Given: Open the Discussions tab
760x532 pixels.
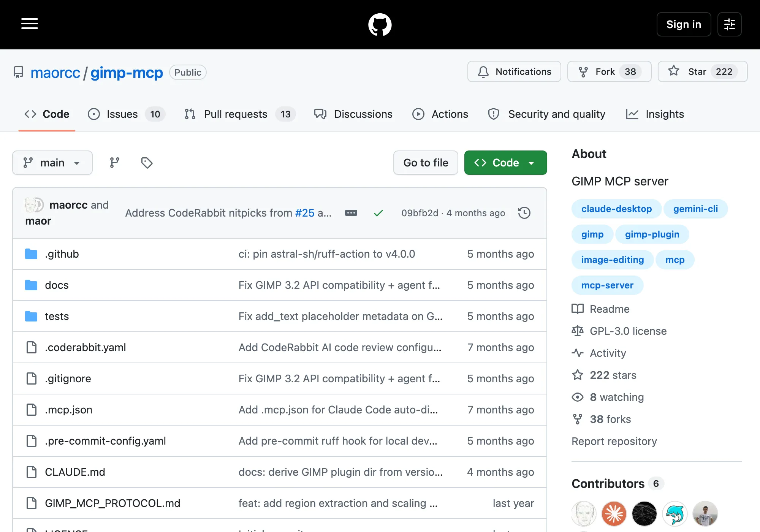Looking at the screenshot, I should click(353, 114).
